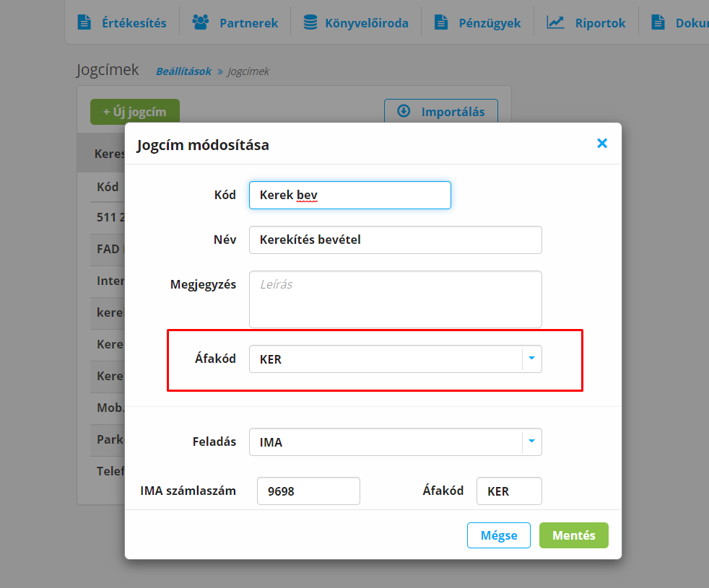Screen dimensions: 709x588
Task: Click the Importálás download arrow icon
Action: pyautogui.click(x=404, y=112)
